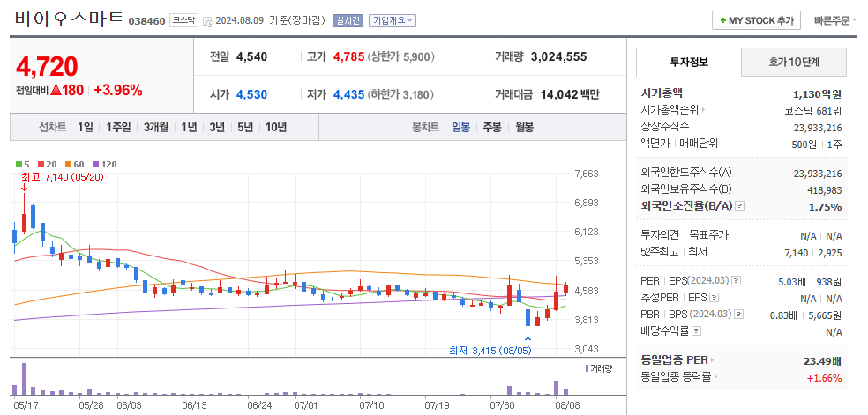The image size is (868, 415).
Task: Click the 거래량 value 3,024,555
Action: click(x=558, y=56)
